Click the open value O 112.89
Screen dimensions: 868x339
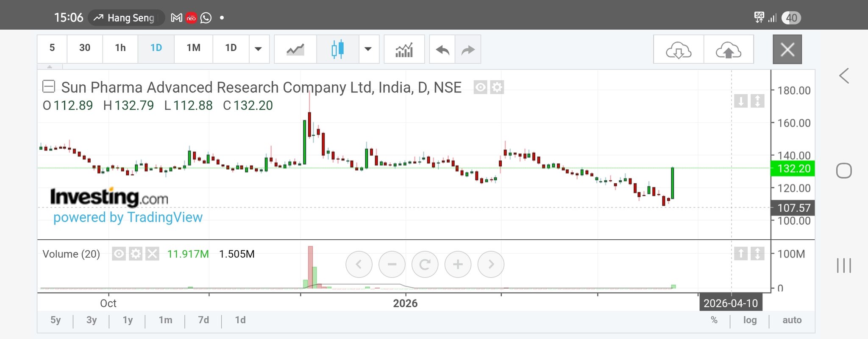click(68, 105)
